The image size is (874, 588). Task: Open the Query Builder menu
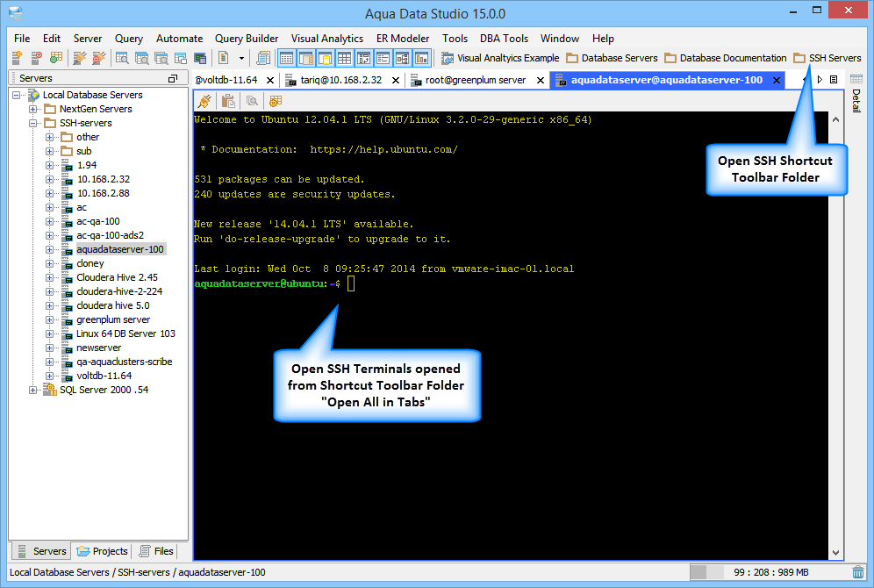(x=247, y=39)
